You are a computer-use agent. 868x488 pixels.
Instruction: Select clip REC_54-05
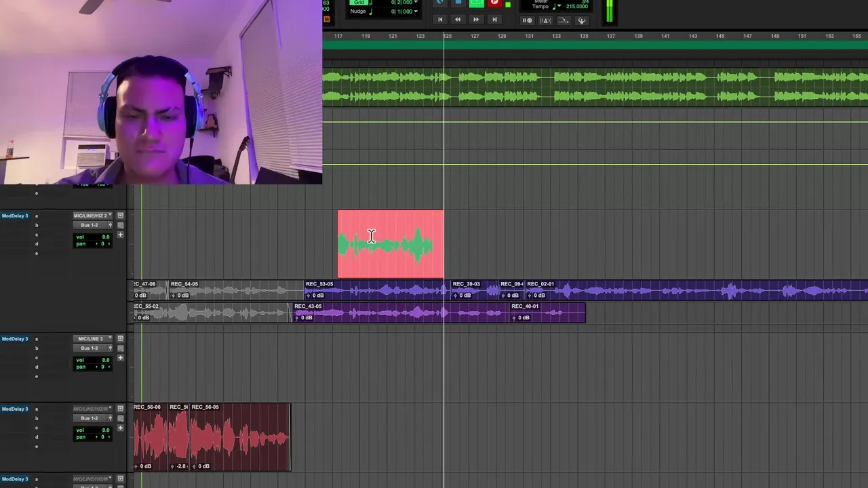pos(235,290)
